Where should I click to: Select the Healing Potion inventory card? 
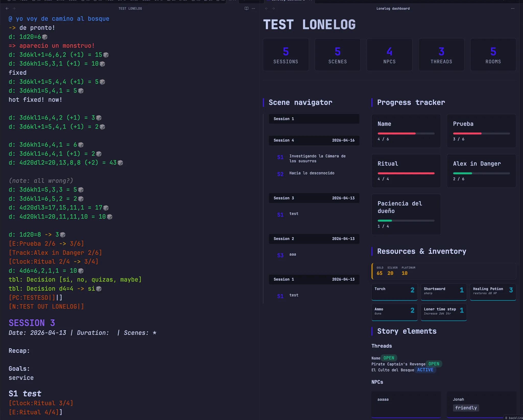coord(493,292)
